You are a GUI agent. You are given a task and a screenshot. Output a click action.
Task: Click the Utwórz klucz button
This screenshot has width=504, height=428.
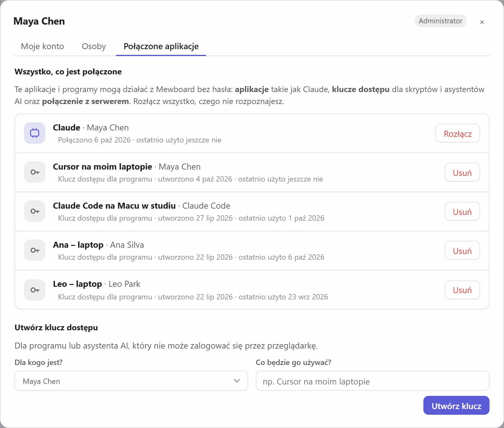point(456,406)
